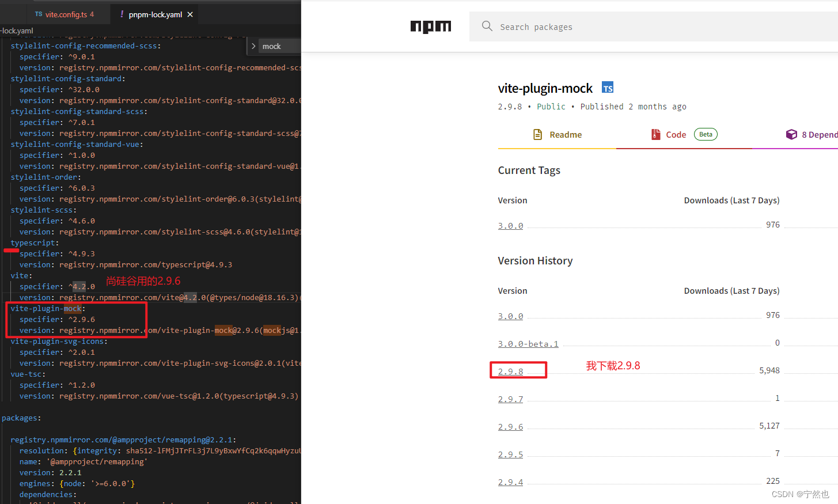838x504 pixels.
Task: Click the stylelint-order key line
Action: click(x=45, y=177)
